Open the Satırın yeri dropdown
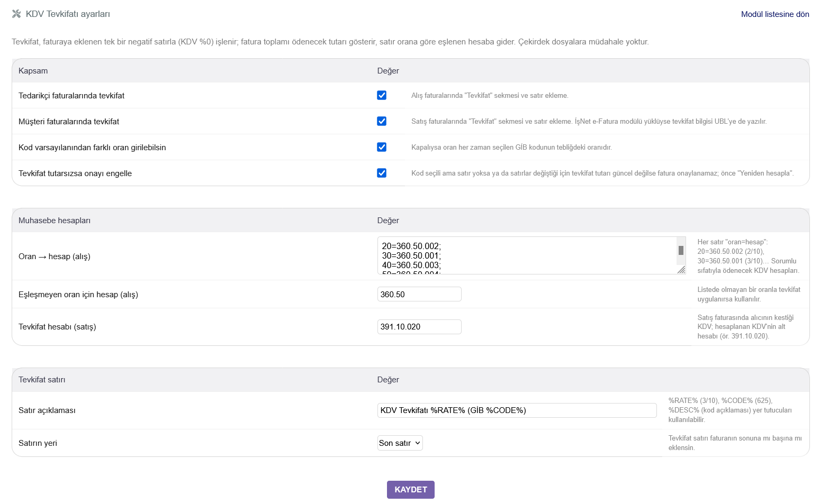Screen dimensions: 820x504 [x=400, y=443]
